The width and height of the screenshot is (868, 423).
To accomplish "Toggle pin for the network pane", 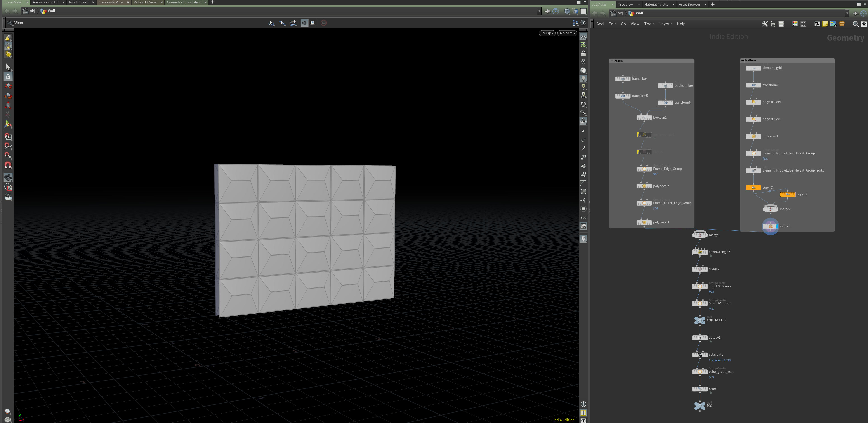I will pyautogui.click(x=855, y=13).
